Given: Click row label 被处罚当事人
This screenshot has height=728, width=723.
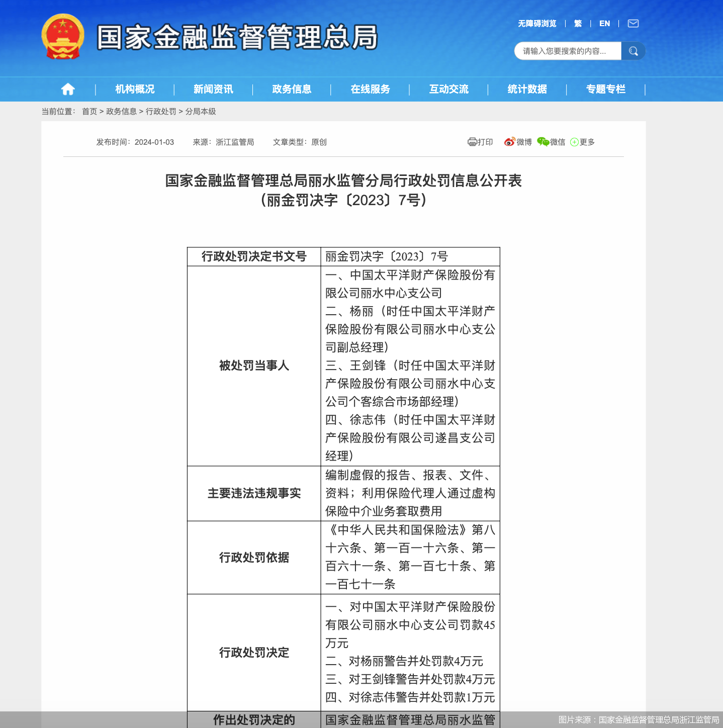Looking at the screenshot, I should [254, 366].
